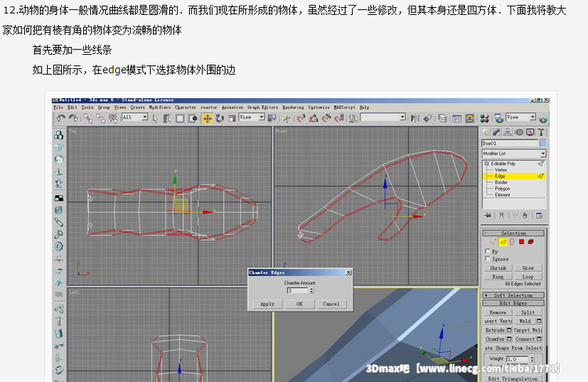Collapse the Edit Edges rollout
The height and width of the screenshot is (382, 588).
(x=514, y=304)
